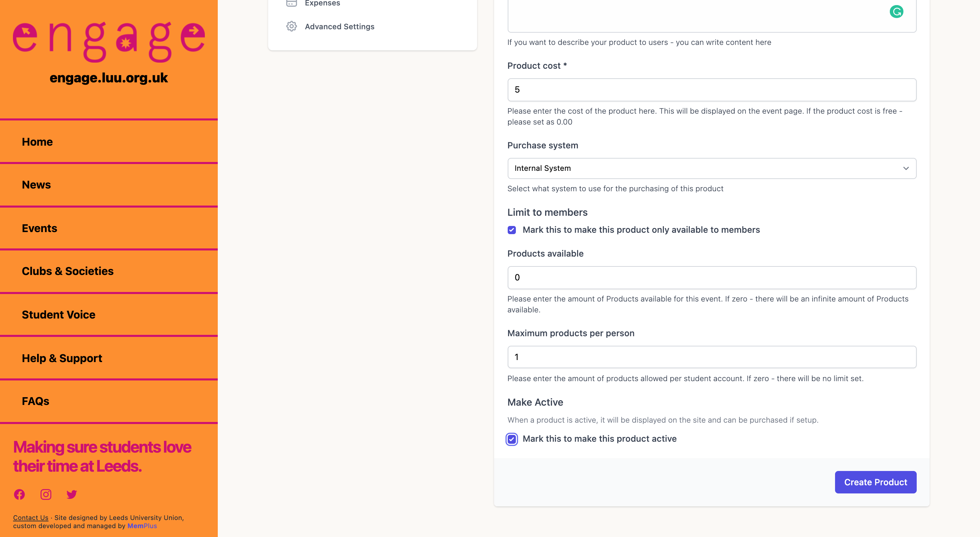Open Clubs & Societies section

point(109,271)
